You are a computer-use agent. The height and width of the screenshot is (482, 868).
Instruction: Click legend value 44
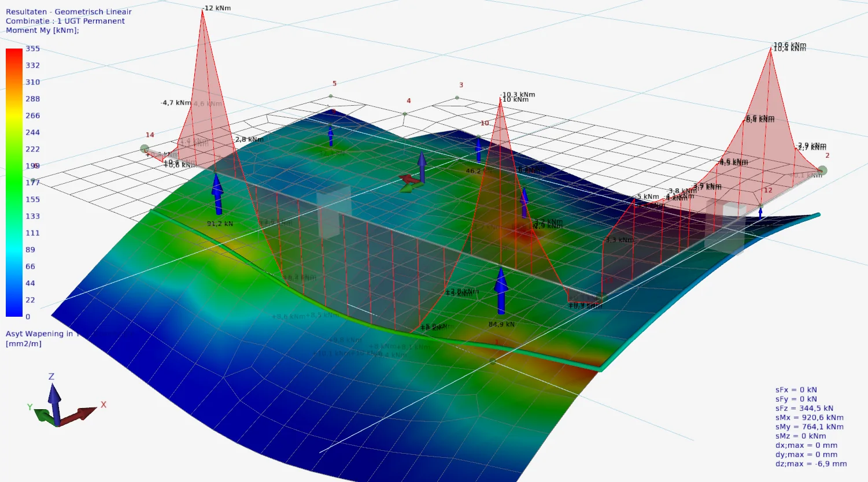click(x=31, y=283)
